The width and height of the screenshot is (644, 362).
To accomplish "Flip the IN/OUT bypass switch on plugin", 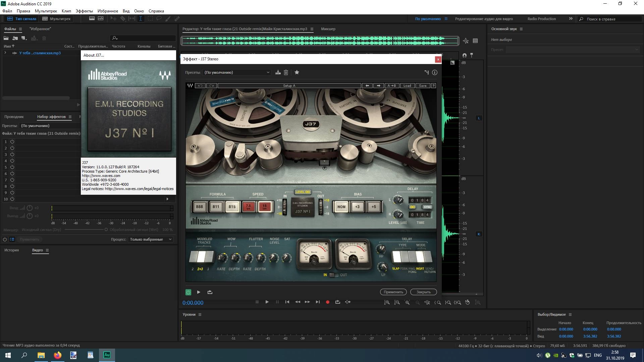I will click(x=333, y=275).
